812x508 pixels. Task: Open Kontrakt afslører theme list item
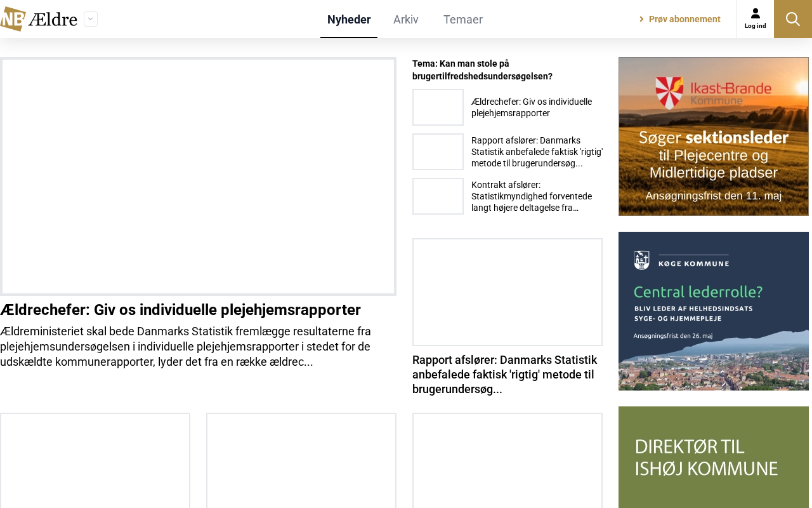pos(532,196)
